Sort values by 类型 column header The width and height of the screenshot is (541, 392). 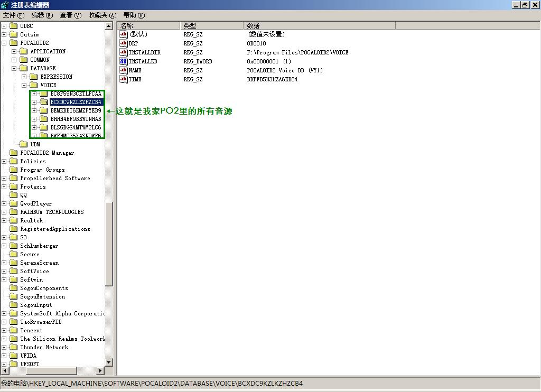click(212, 25)
